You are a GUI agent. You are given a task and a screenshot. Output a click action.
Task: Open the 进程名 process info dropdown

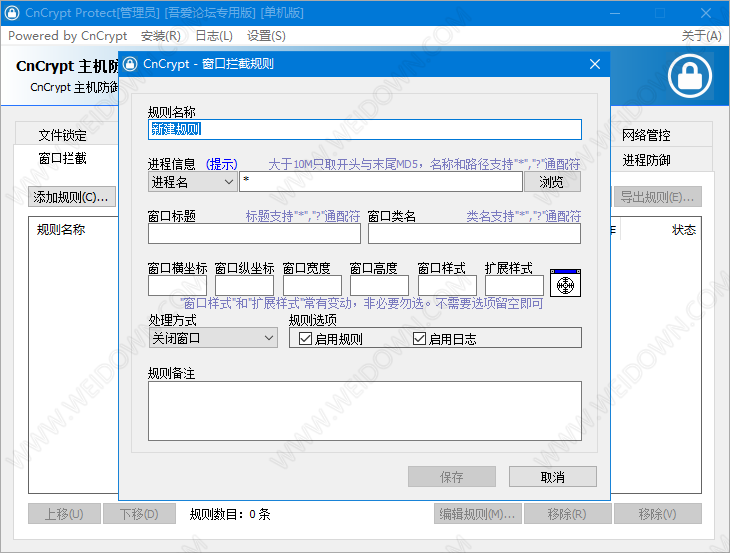(192, 182)
